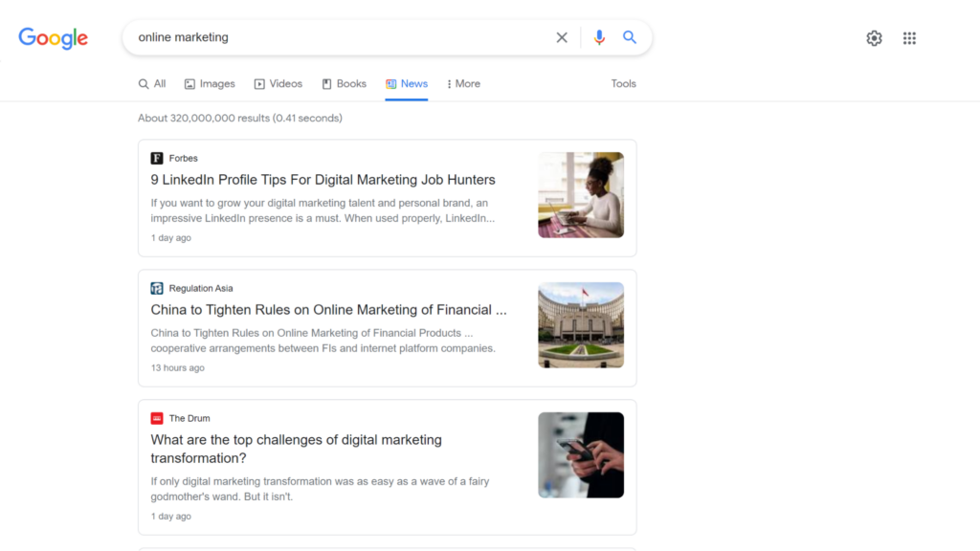Click the Regulation Asia favicon
Image resolution: width=980 pixels, height=551 pixels.
point(157,288)
